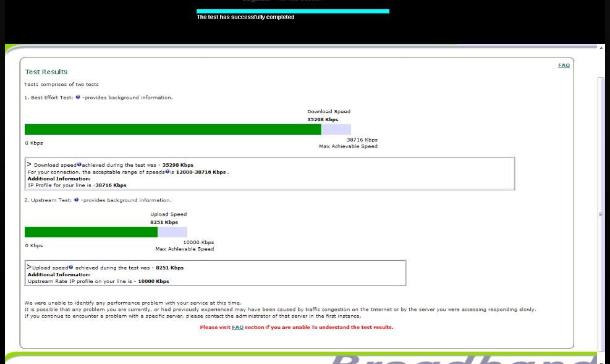Click 'Upstream Rate IP profile' text line

click(98, 281)
